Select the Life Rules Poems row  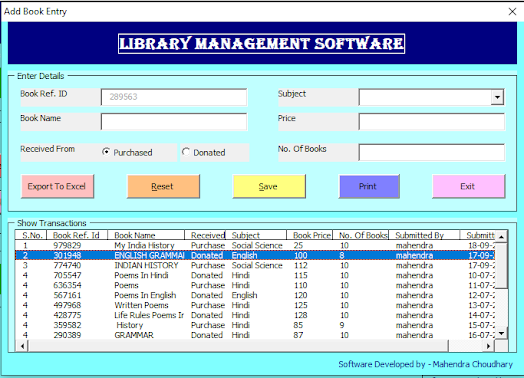(x=255, y=315)
